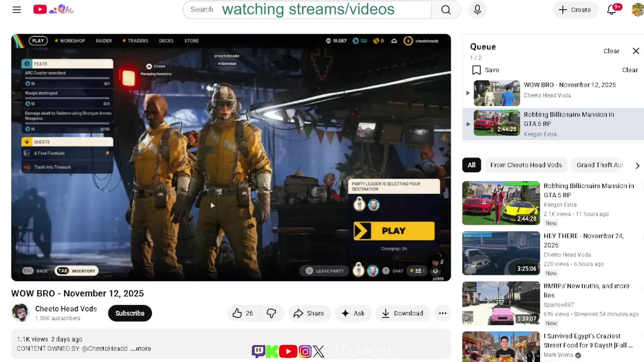Open the red Jeep GTA 5 RP thumbnail
Image resolution: width=644 pixels, height=362 pixels.
coord(501,203)
